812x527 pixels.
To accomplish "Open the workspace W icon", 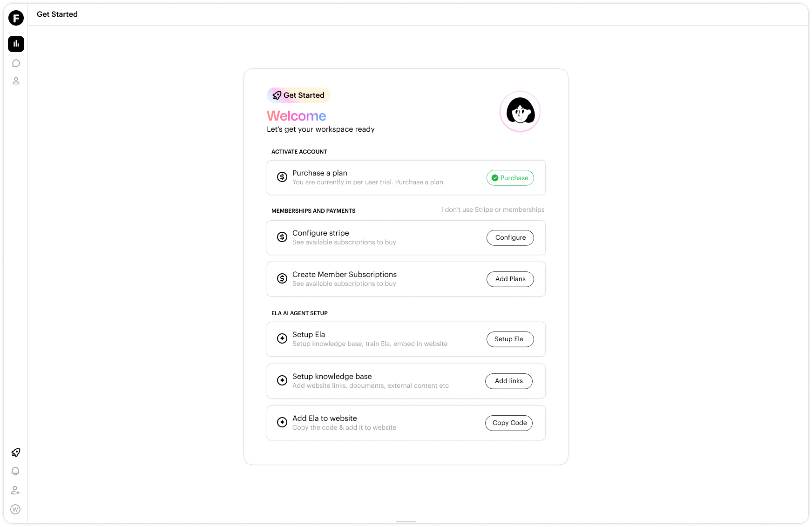I will coord(15,509).
